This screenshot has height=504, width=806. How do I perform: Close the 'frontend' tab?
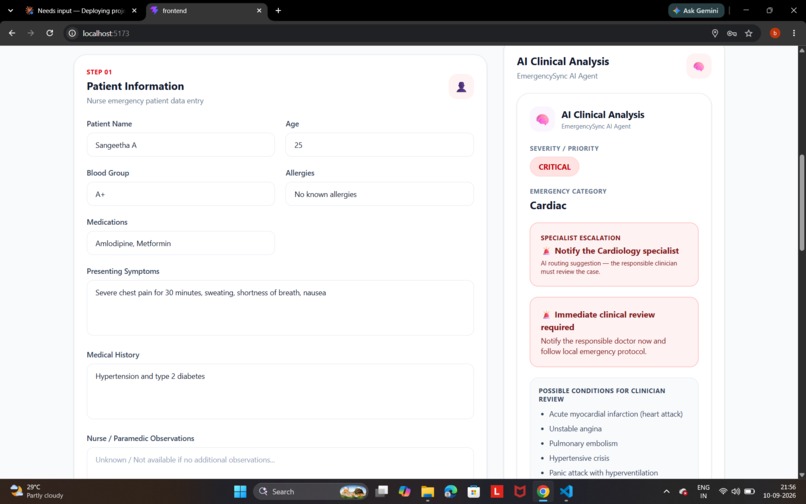[259, 10]
